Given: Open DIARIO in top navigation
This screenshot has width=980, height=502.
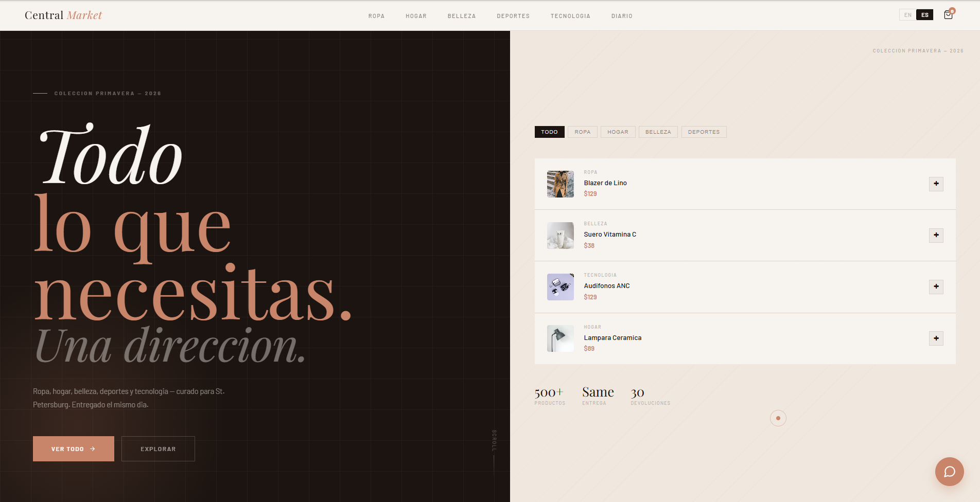Looking at the screenshot, I should coord(622,16).
